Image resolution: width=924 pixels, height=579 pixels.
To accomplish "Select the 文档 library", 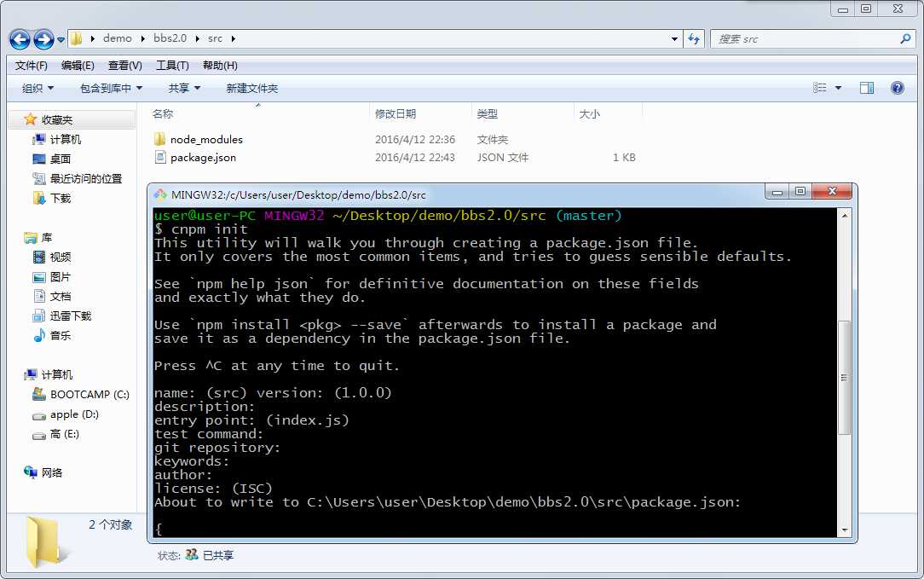I will (61, 297).
